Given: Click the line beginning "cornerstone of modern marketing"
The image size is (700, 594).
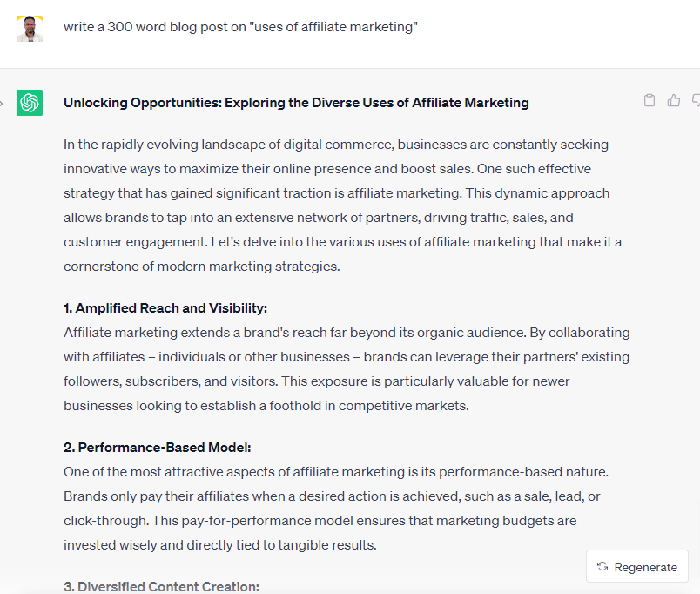Looking at the screenshot, I should (x=201, y=267).
